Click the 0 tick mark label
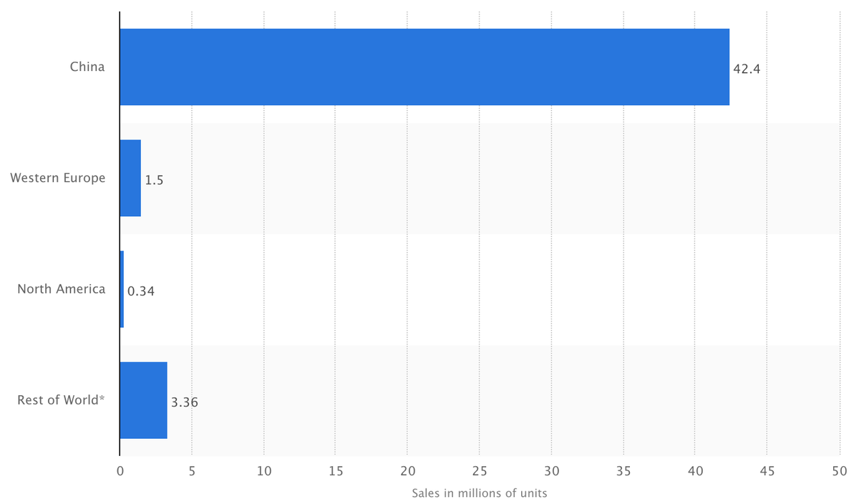This screenshot has width=859, height=504. (120, 471)
